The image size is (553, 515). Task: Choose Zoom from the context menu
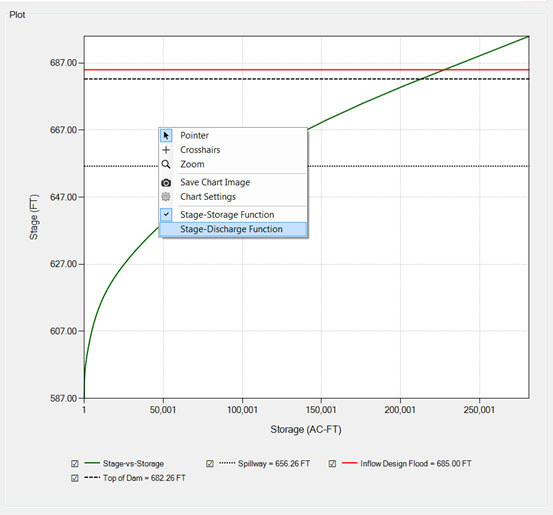[233, 164]
